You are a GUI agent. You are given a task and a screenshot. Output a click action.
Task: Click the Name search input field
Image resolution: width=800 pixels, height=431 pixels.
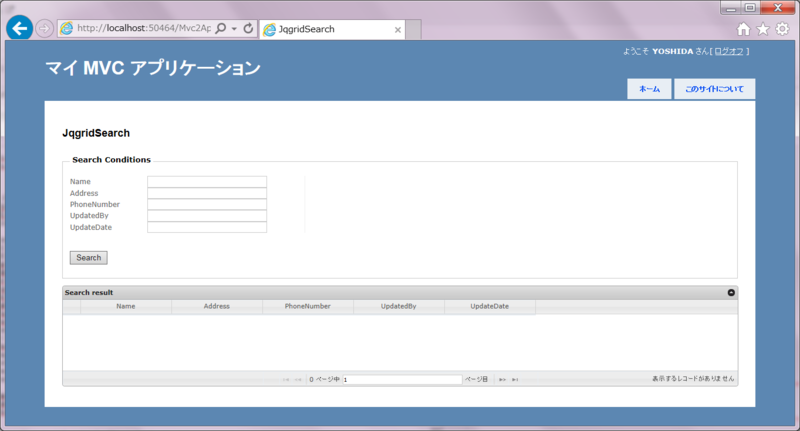[207, 182]
